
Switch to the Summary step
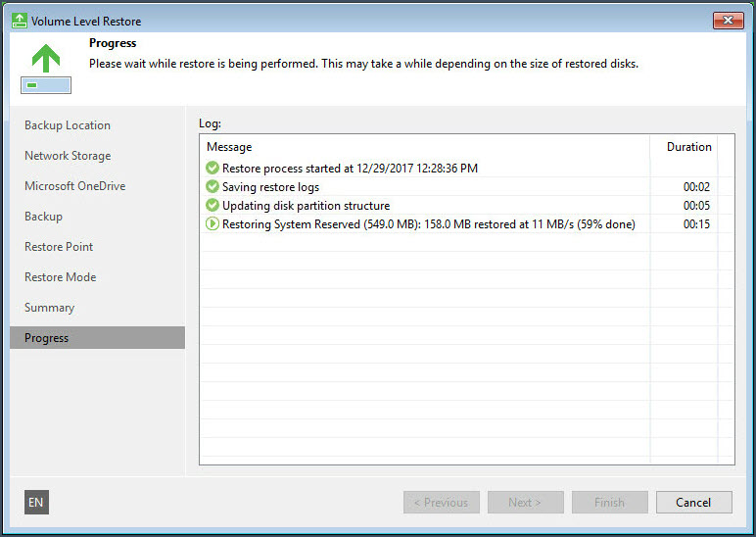(49, 308)
